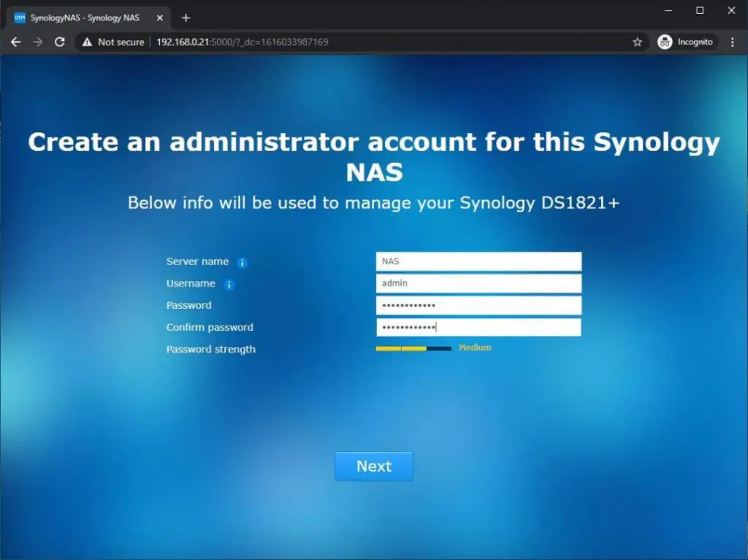Click the 'Below info will be used' subtitle
748x560 pixels.
373,203
